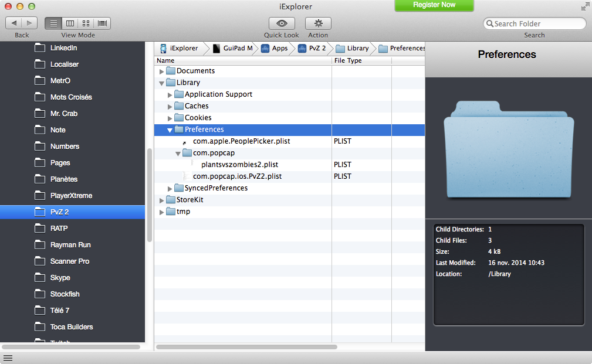This screenshot has width=592, height=364.
Task: Sort by the File Type column header
Action: coord(361,60)
